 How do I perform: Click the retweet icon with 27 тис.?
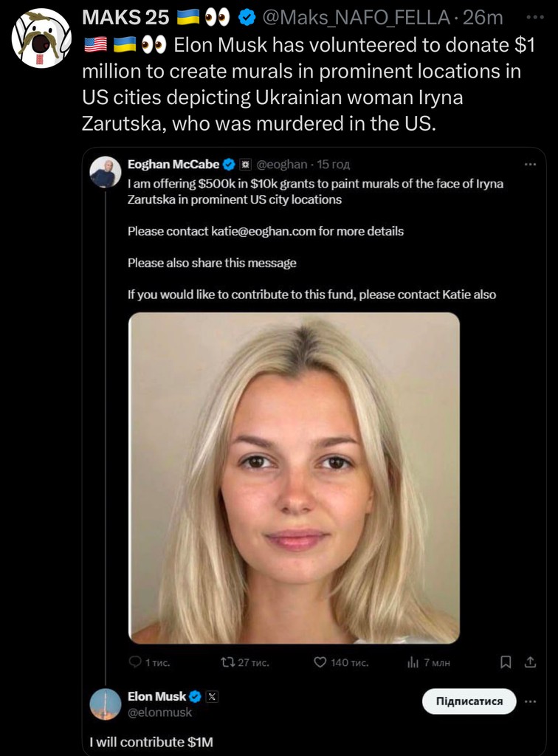coord(227,662)
